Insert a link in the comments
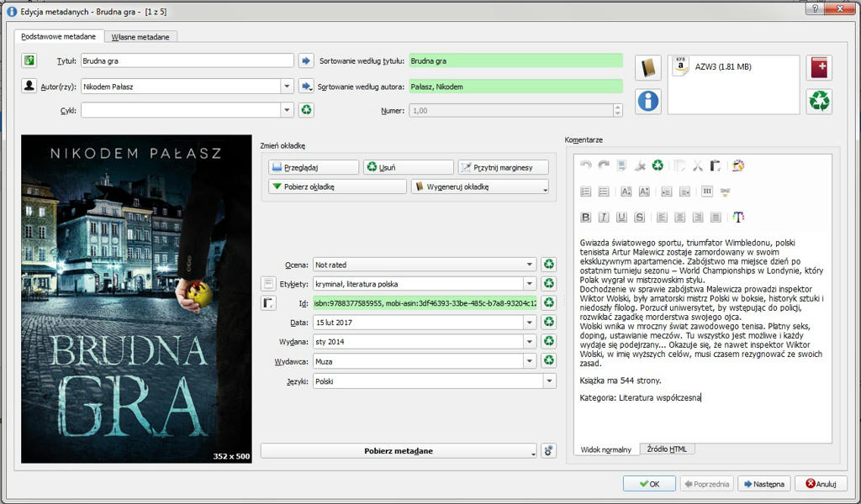 coord(725,192)
